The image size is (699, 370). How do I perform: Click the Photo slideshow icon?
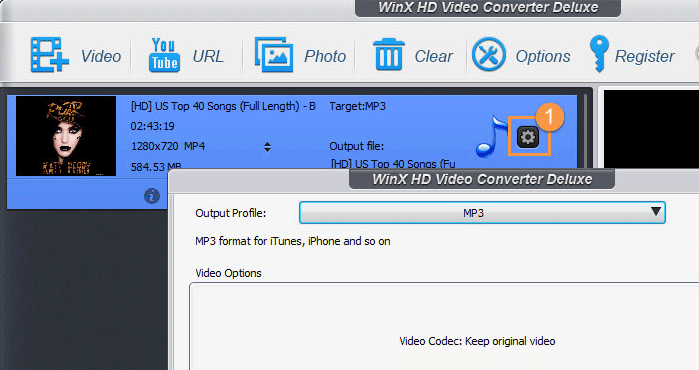click(274, 55)
